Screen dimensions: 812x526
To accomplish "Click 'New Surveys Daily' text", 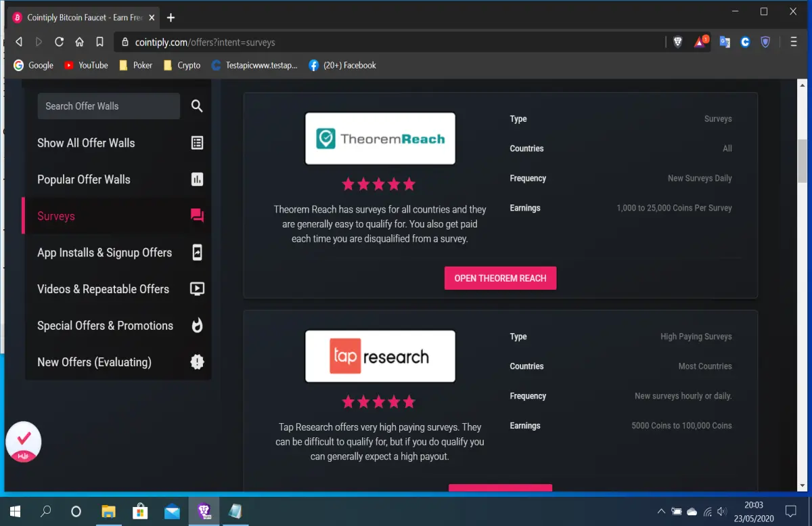I will tap(700, 178).
